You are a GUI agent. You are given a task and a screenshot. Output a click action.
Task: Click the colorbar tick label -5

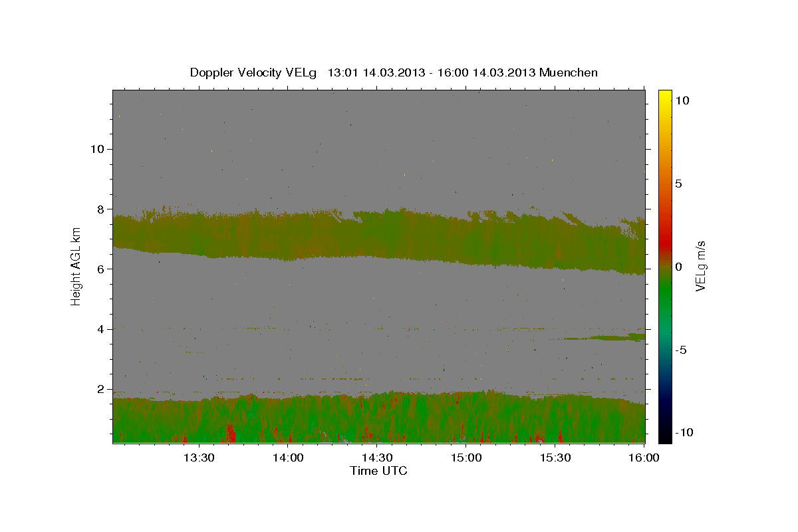[x=681, y=350]
